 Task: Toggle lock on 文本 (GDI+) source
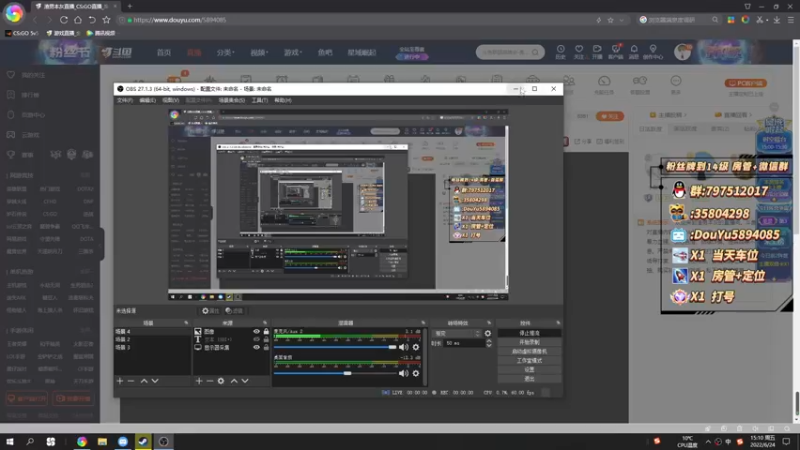(x=266, y=339)
